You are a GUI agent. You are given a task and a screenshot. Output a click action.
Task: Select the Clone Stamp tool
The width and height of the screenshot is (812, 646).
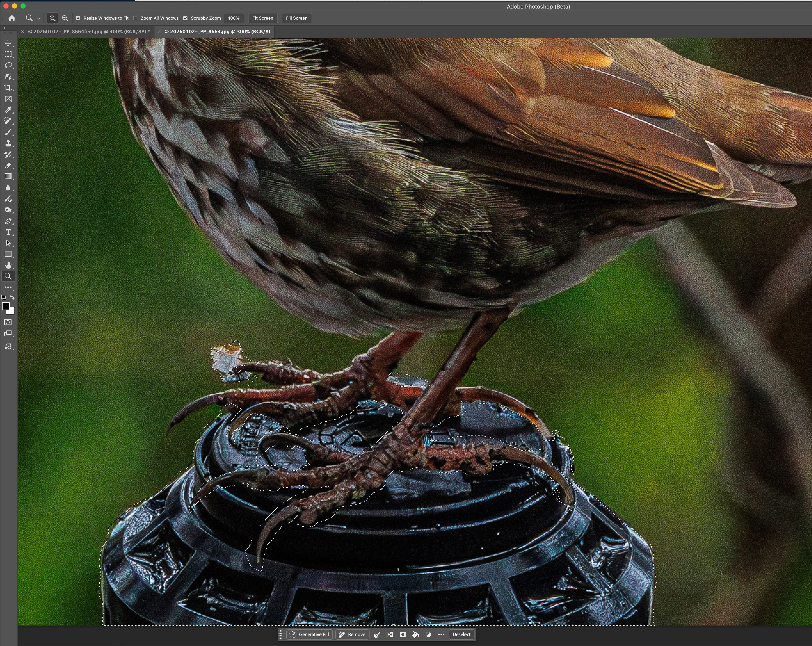coord(8,143)
